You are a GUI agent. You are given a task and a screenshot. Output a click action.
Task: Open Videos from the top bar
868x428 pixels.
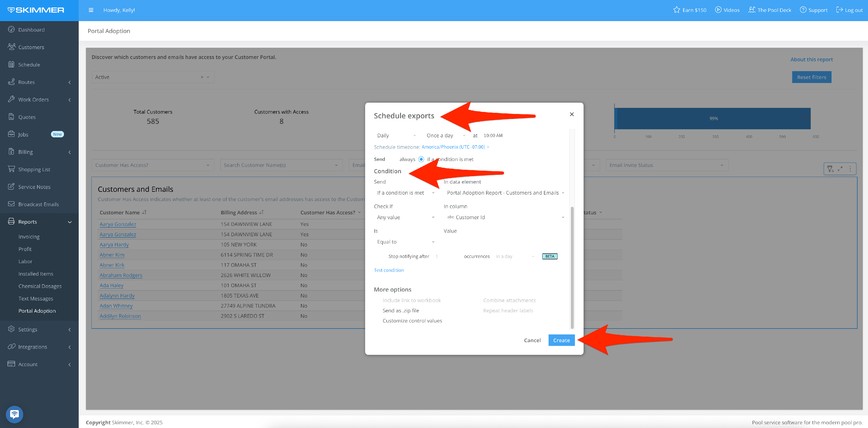click(x=727, y=10)
